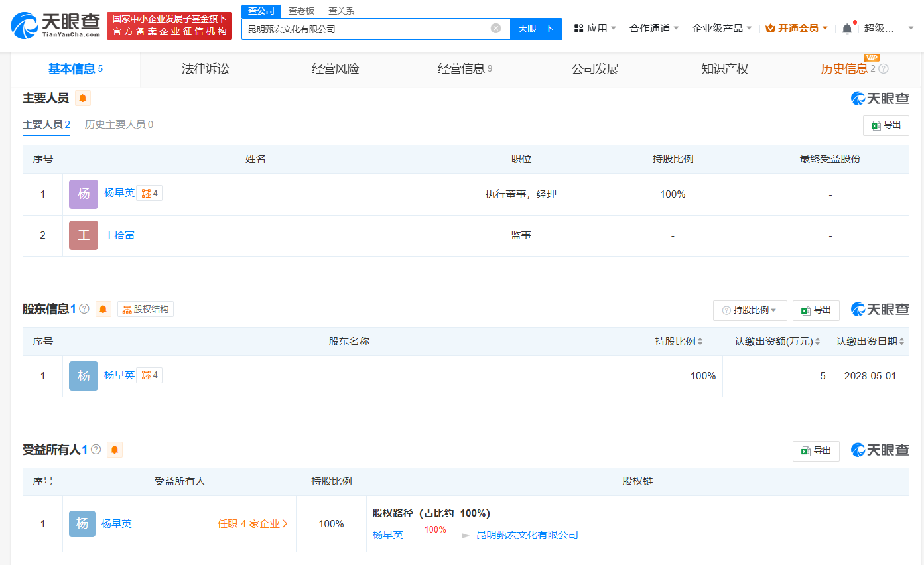
Task: Select the 查老板 search mode tab
Action: (301, 11)
